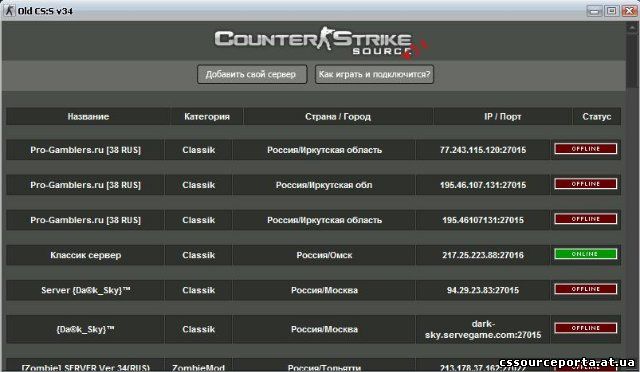Viewport: 640px width, 372px height.
Task: Click Pro-Gamblers.ru name in 195.46.107.131 row
Action: 86,185
